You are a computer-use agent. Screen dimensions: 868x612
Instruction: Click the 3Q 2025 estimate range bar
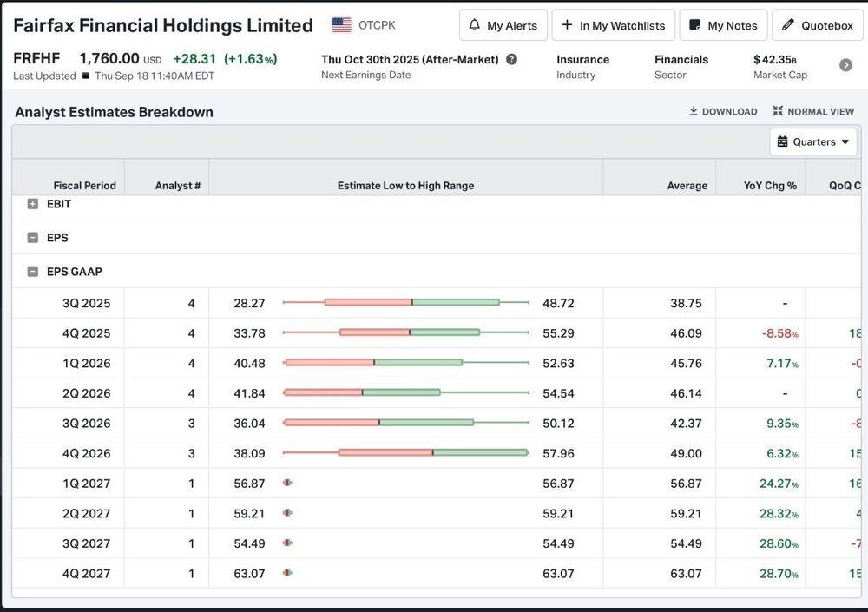coord(405,302)
